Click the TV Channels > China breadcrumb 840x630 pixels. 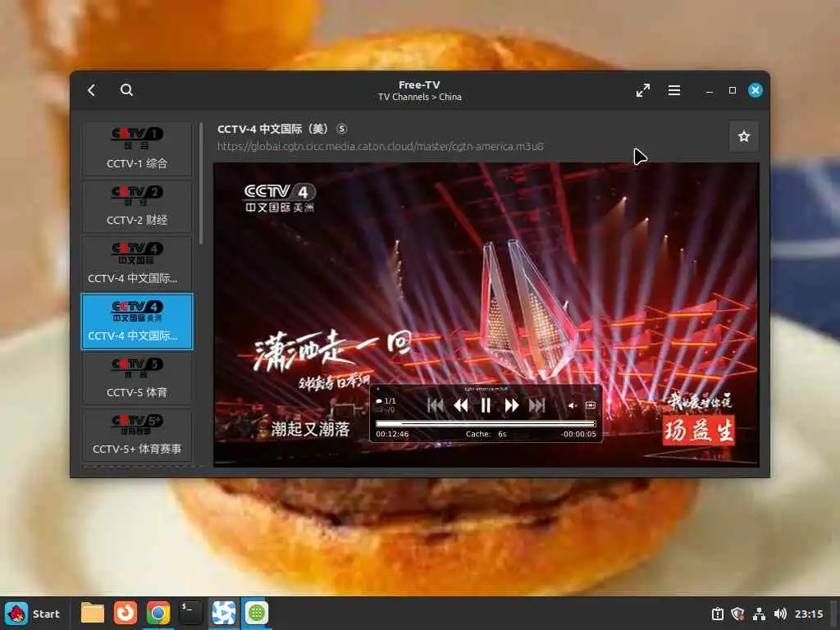tap(419, 97)
